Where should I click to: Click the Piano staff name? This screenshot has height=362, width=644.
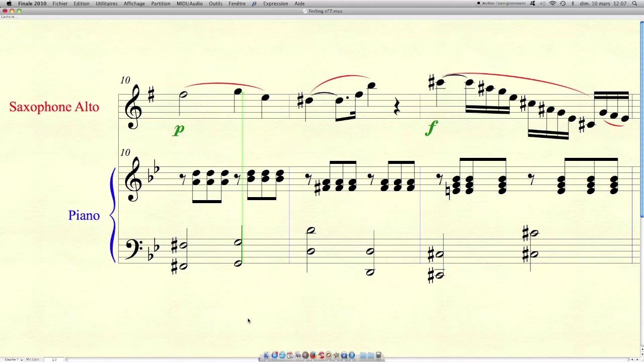pos(84,215)
